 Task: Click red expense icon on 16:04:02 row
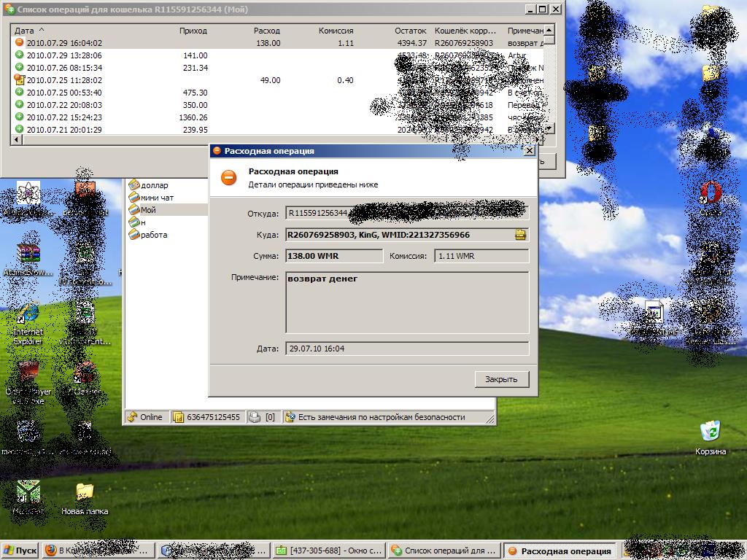(20, 42)
